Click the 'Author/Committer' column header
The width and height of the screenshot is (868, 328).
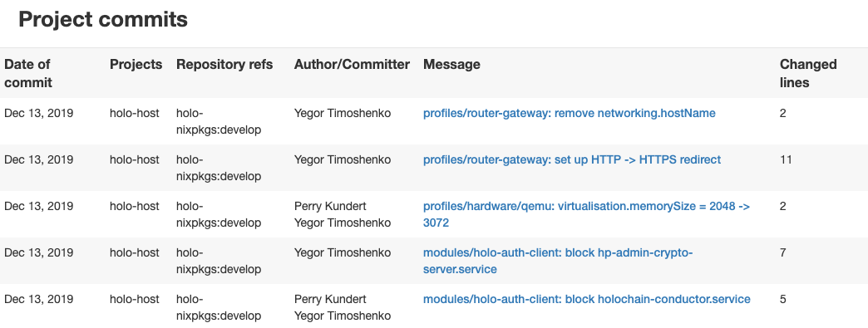[x=352, y=64]
